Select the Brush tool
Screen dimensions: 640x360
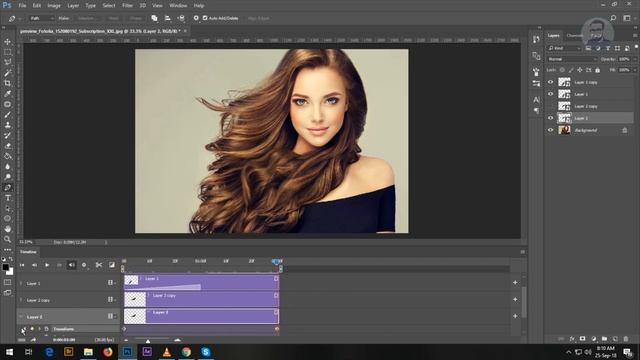click(7, 115)
